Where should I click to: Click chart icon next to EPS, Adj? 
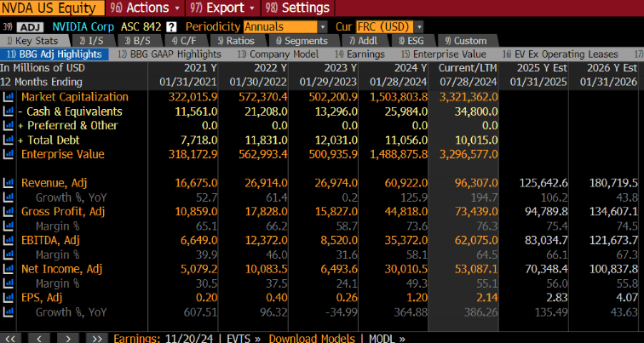pyautogui.click(x=9, y=298)
